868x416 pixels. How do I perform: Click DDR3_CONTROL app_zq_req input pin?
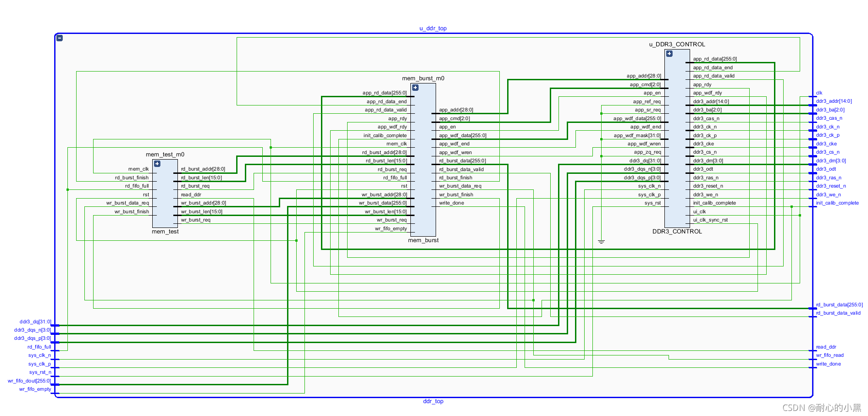pyautogui.click(x=647, y=152)
